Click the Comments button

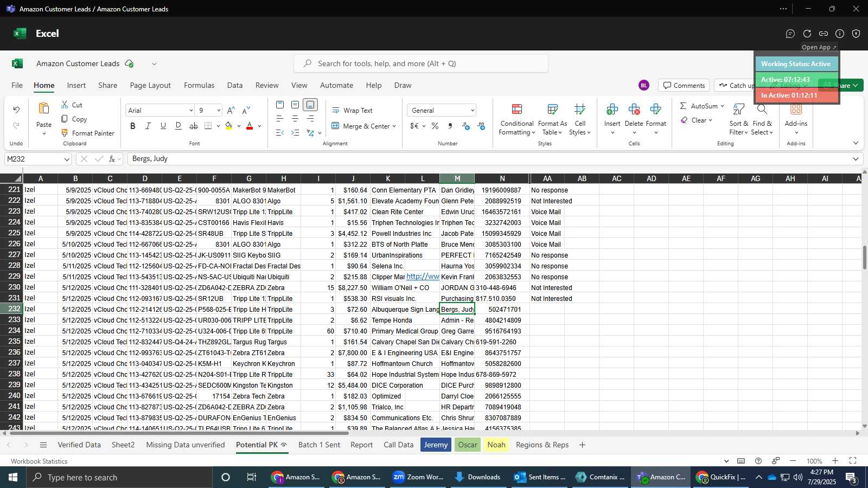point(684,85)
